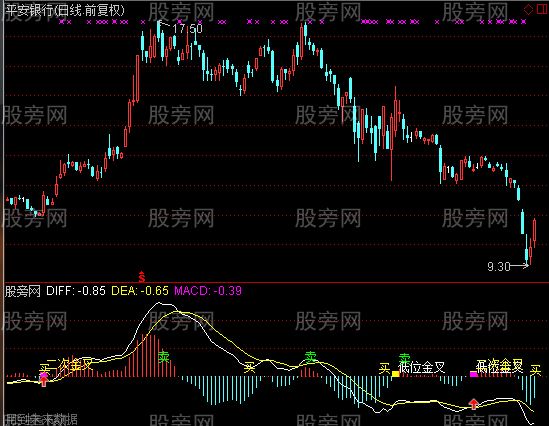Click the red S marker on the chart
The height and width of the screenshot is (426, 549).
click(x=142, y=277)
